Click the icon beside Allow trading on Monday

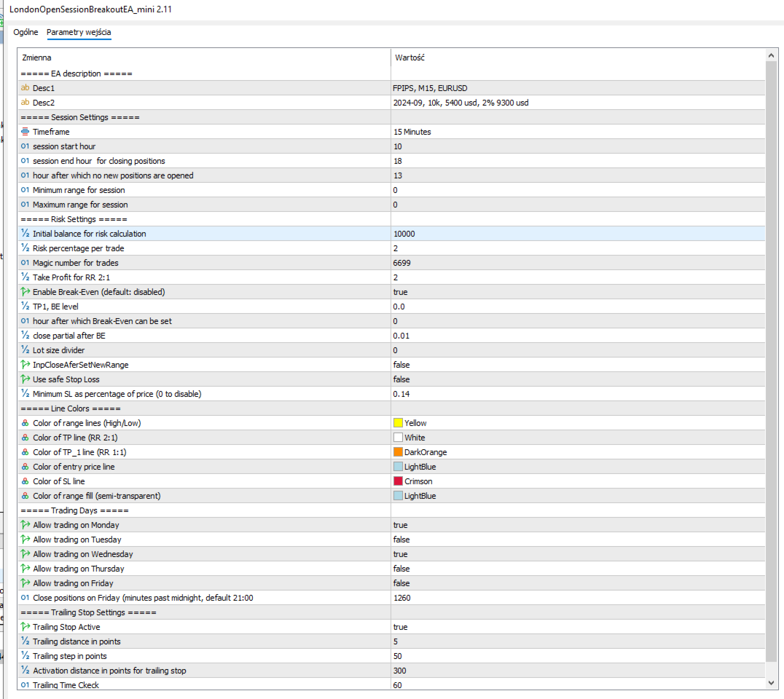25,525
